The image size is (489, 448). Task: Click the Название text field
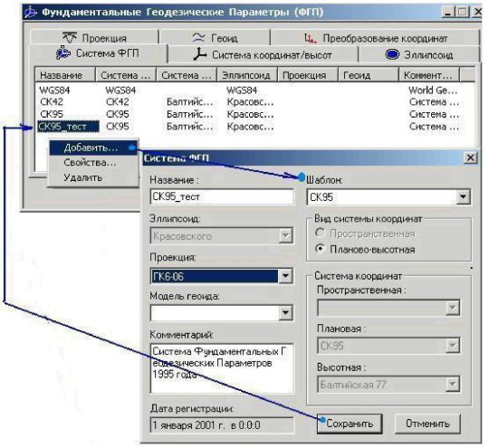point(222,197)
